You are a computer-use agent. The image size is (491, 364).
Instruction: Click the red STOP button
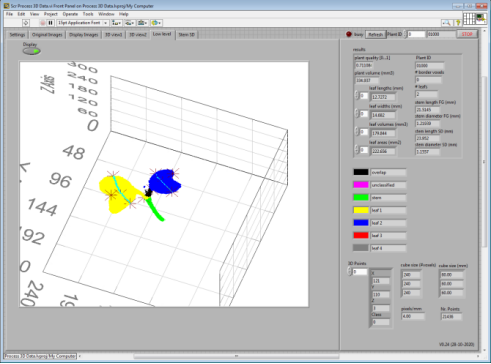click(x=467, y=34)
